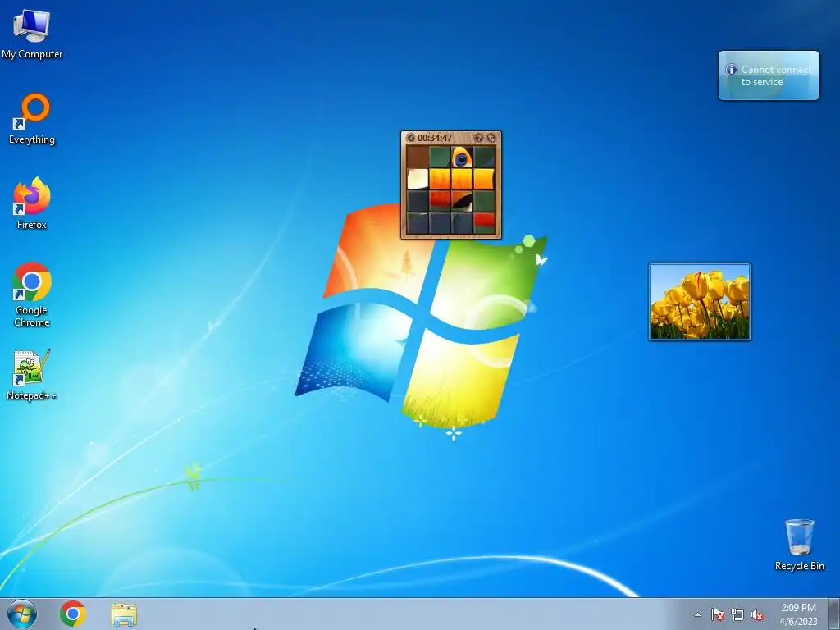Viewport: 840px width, 630px height.
Task: Show hidden tray icons arrow
Action: coord(697,615)
